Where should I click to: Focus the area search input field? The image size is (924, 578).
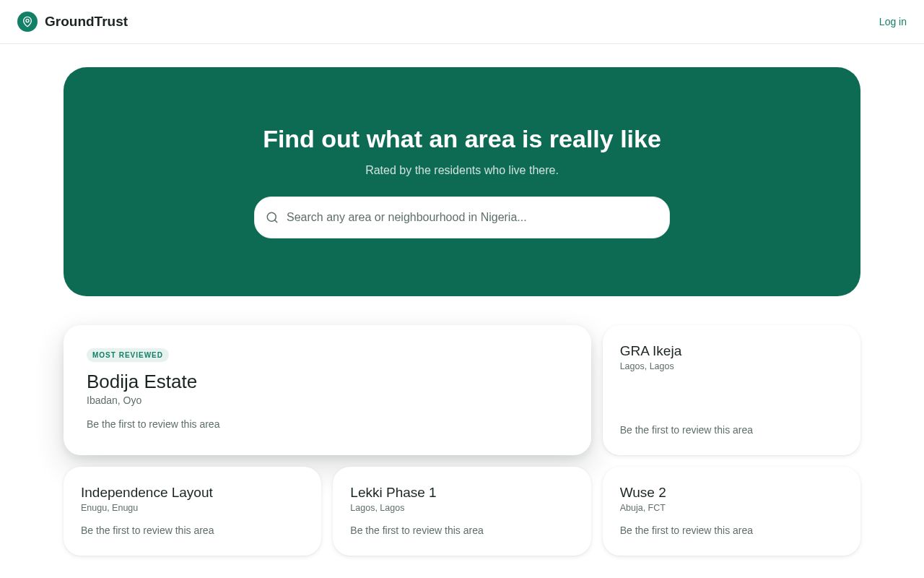tap(462, 217)
